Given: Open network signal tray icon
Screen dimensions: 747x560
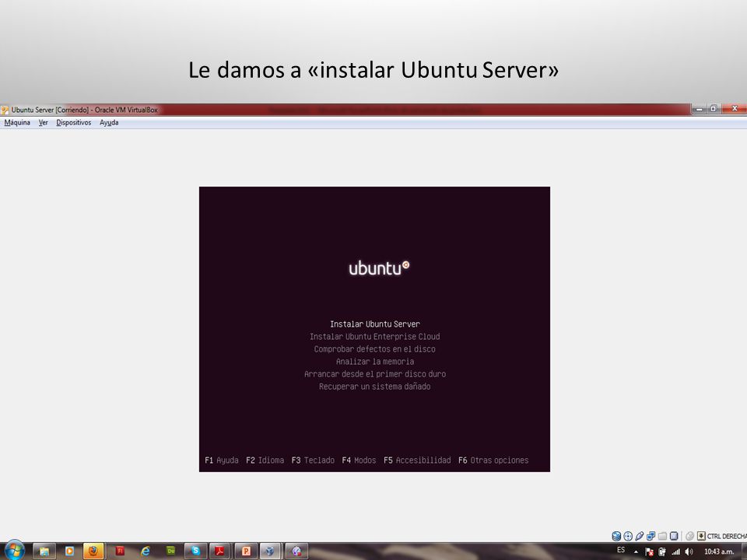Looking at the screenshot, I should point(675,551).
